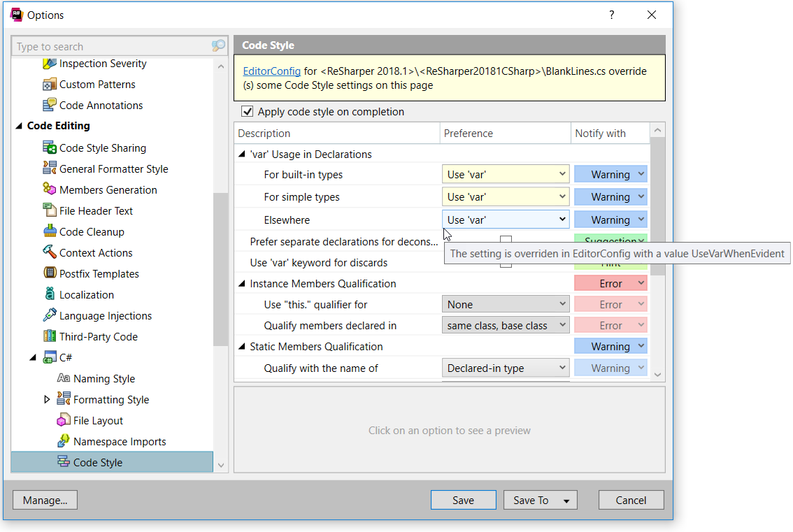The height and width of the screenshot is (532, 793).
Task: Change Instance Members Qualification Error severity
Action: (610, 284)
